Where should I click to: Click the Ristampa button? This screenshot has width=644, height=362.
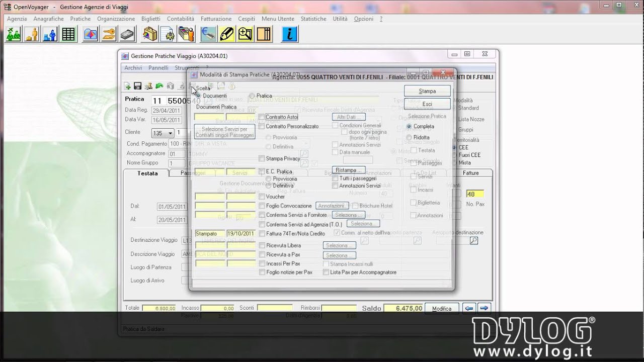point(348,170)
